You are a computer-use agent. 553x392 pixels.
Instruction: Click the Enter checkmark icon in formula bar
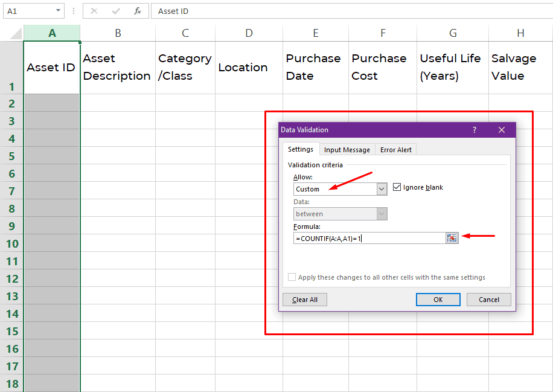(x=116, y=11)
